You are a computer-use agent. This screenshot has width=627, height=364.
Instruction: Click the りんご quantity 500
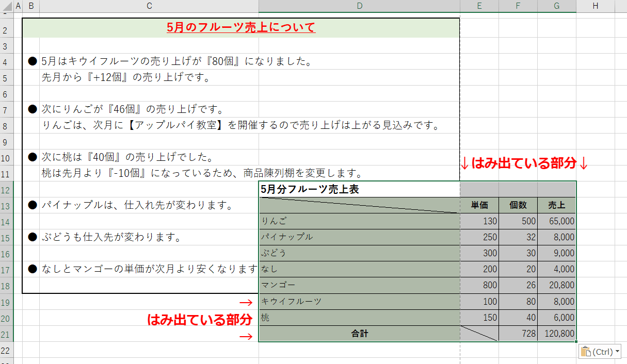pos(518,221)
